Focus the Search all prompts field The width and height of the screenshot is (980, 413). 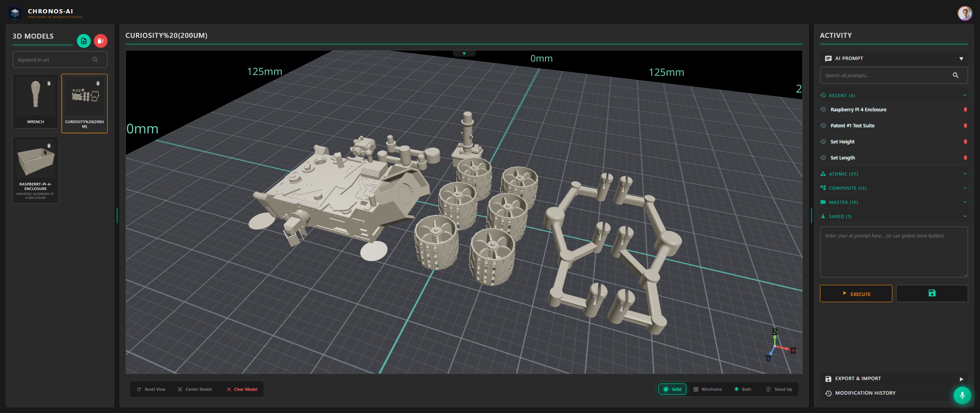point(893,75)
